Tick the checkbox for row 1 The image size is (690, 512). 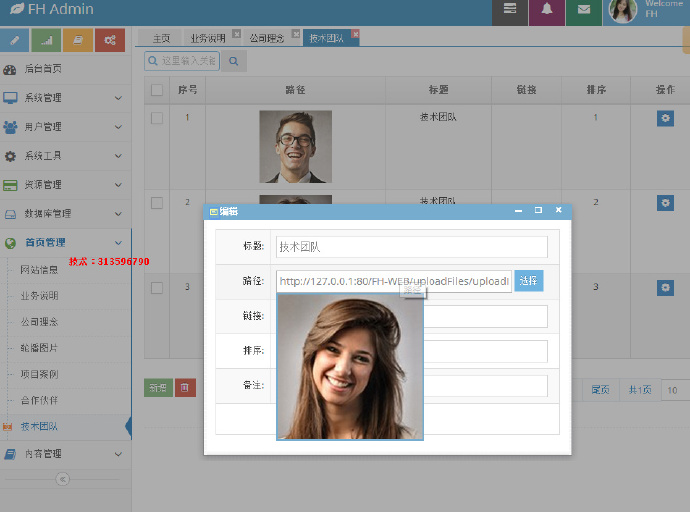point(157,118)
